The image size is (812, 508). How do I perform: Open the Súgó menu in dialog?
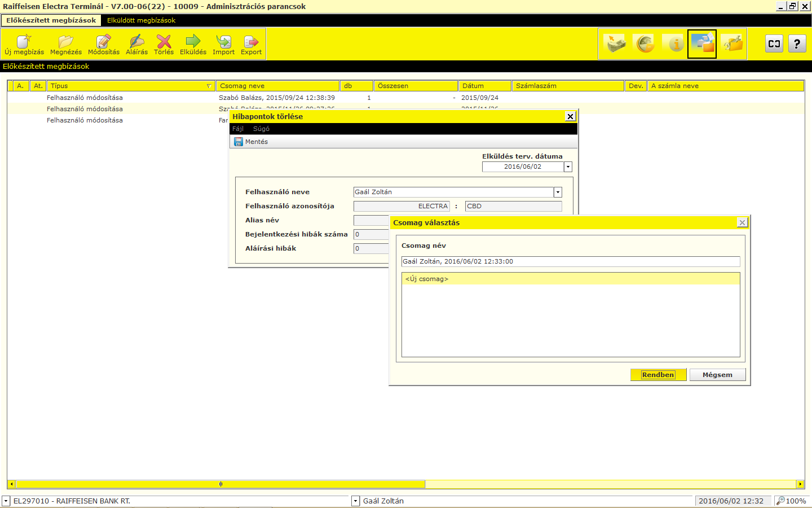[261, 129]
